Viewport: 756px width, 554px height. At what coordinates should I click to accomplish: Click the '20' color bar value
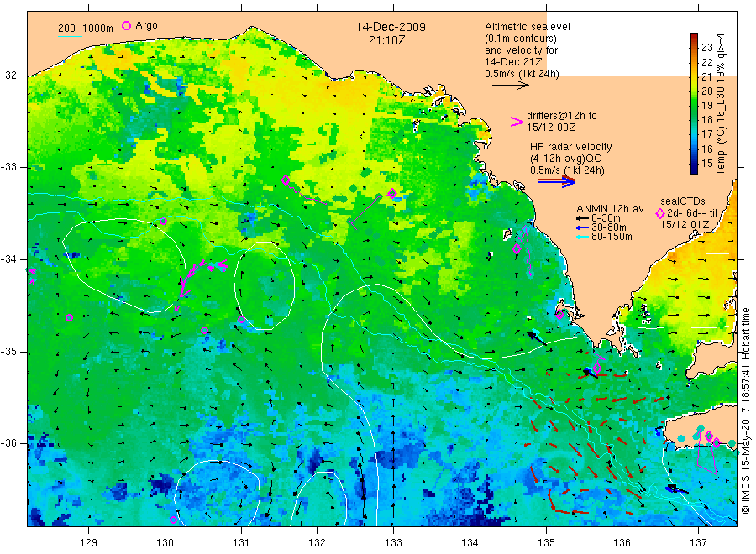[706, 91]
